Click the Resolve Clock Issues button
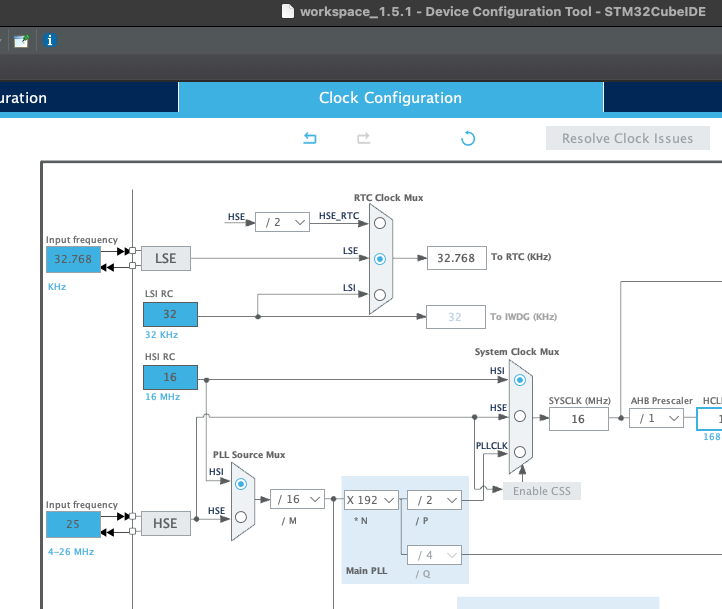 pyautogui.click(x=628, y=138)
